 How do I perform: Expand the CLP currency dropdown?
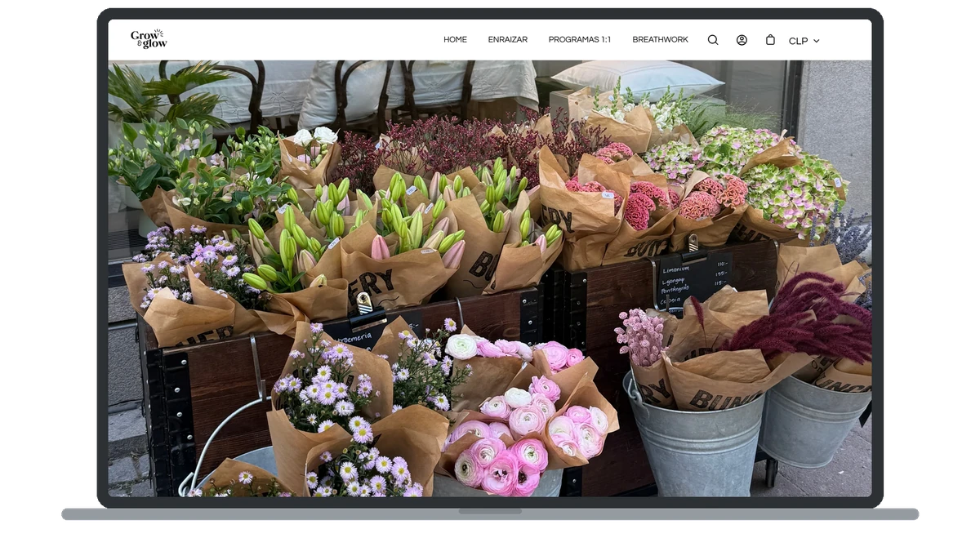[804, 41]
